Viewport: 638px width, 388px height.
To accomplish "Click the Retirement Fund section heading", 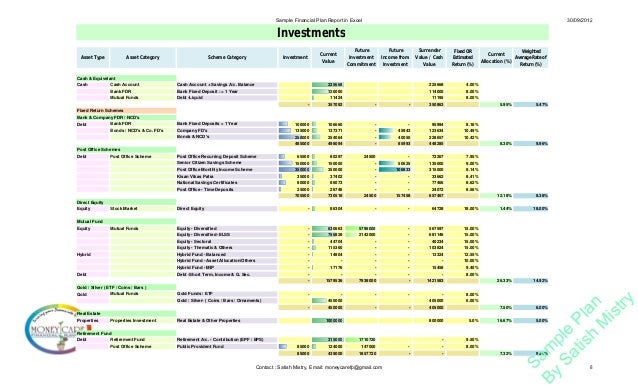I will point(126,334).
